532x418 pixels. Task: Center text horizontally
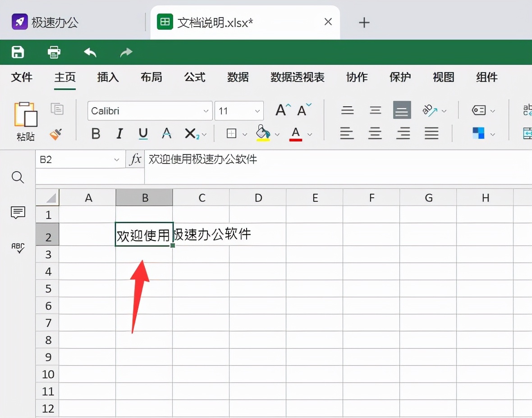coord(375,133)
